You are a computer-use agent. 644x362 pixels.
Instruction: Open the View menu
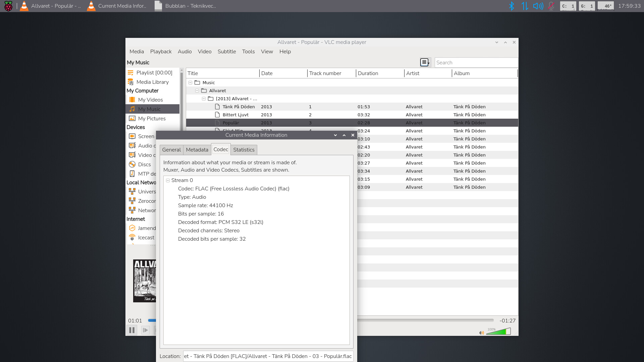267,52
